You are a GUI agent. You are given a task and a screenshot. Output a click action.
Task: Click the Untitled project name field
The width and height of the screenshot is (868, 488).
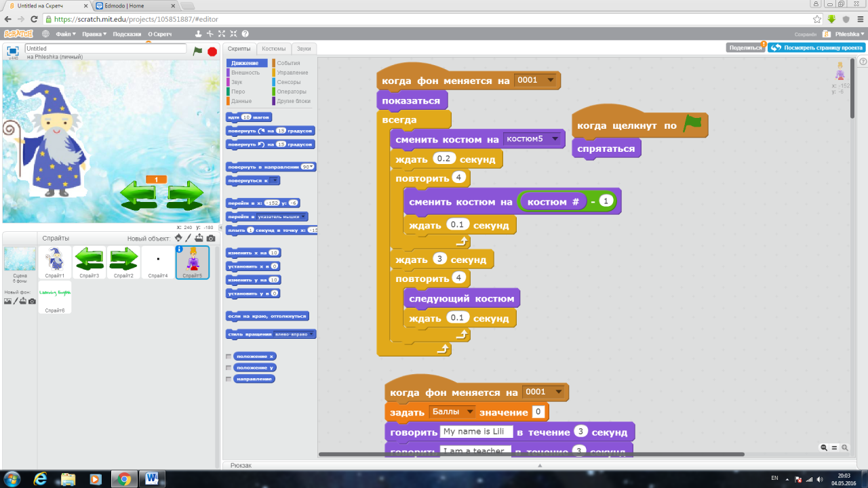point(106,49)
